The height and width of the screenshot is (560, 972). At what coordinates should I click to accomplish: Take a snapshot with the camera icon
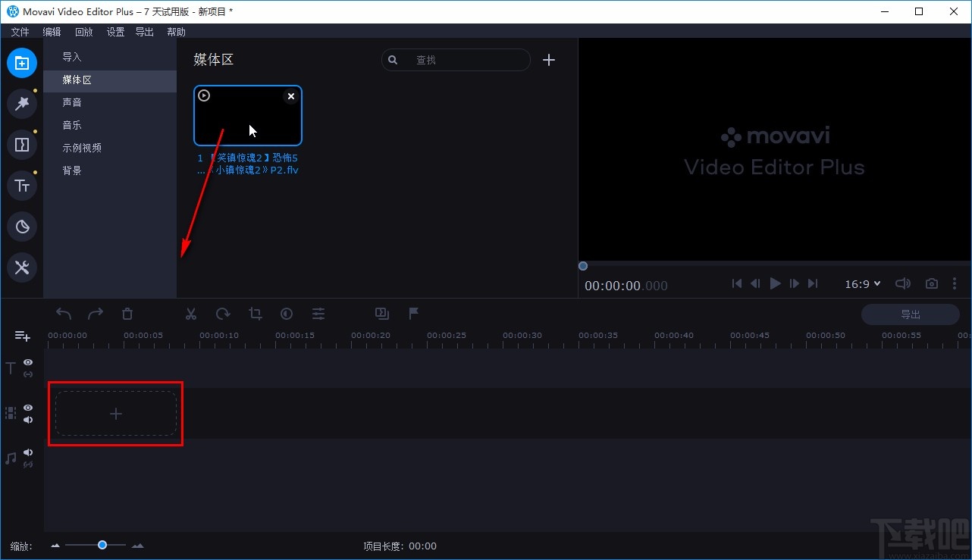pyautogui.click(x=932, y=283)
